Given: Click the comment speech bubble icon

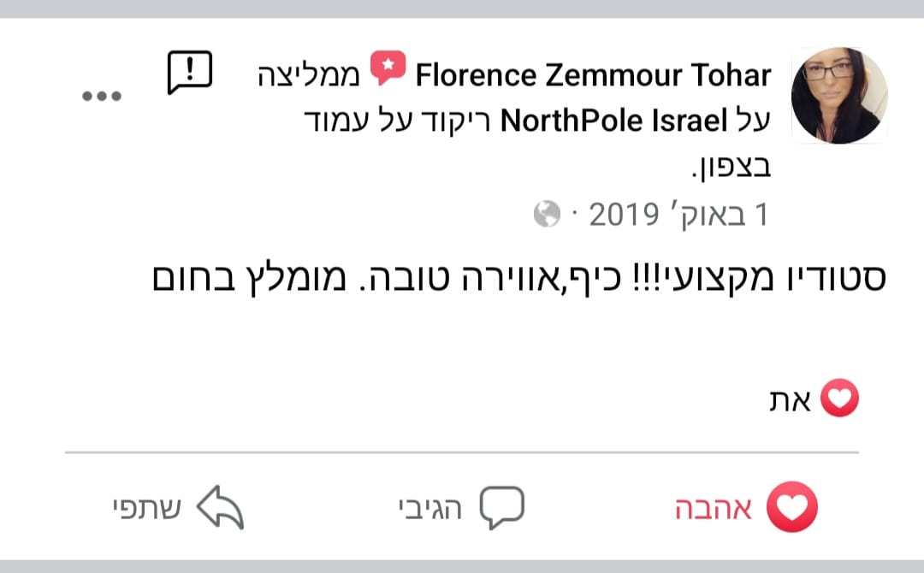Looking at the screenshot, I should tap(500, 508).
